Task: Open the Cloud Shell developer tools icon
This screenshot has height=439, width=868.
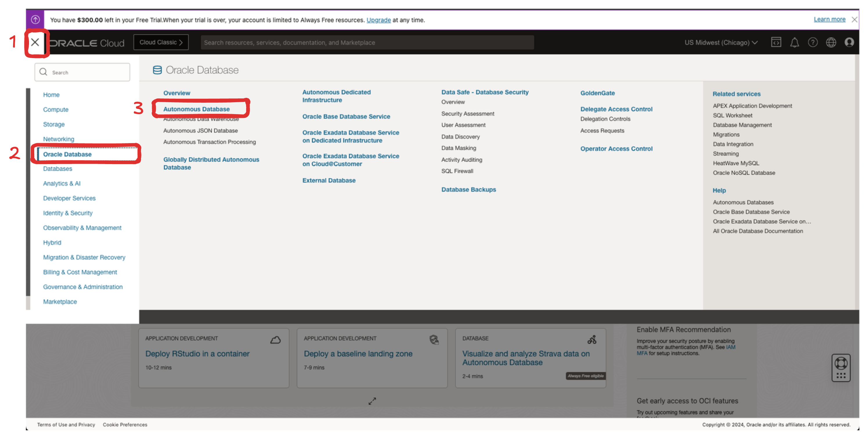Action: point(776,42)
